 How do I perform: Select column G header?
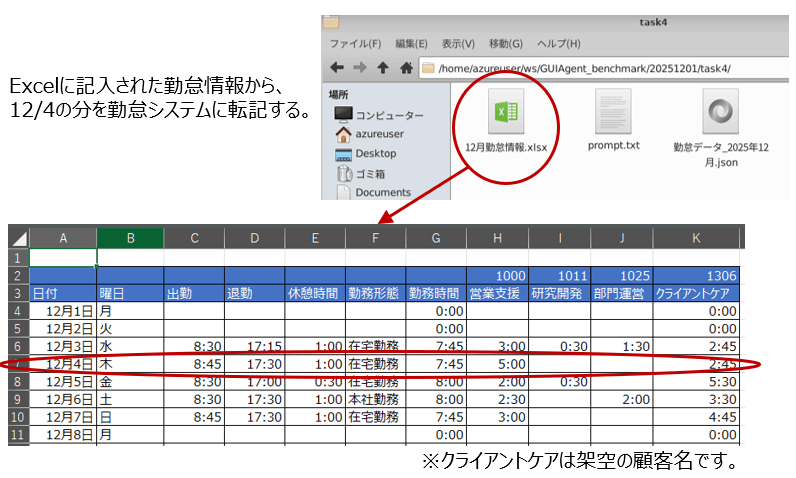[436, 238]
